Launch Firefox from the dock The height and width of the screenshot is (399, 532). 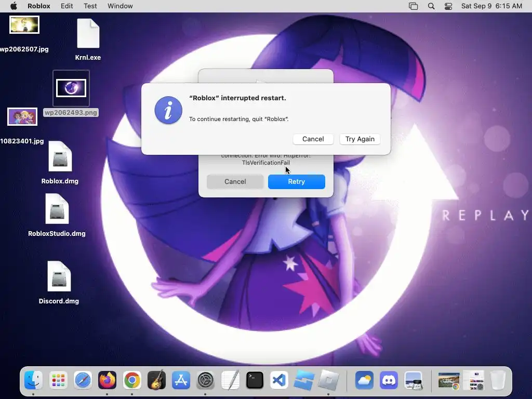coord(107,380)
